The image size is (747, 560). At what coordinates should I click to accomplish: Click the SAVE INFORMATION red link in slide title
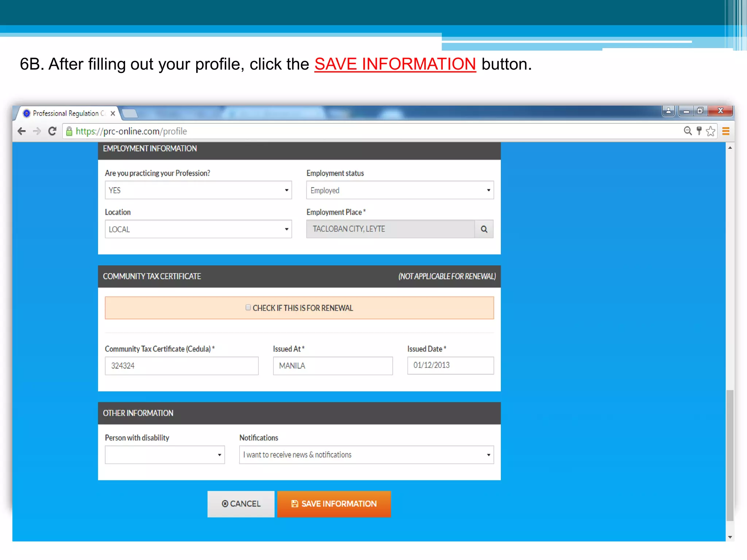click(395, 64)
